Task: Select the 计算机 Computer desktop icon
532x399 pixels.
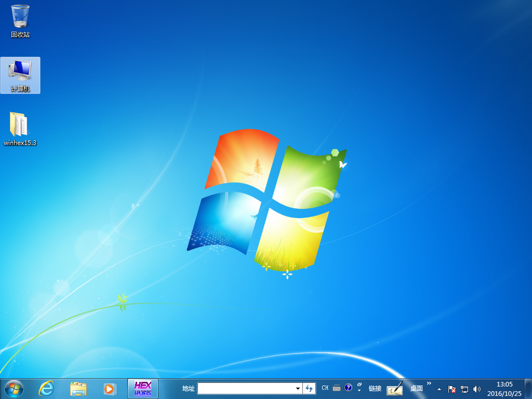Action: coord(20,75)
